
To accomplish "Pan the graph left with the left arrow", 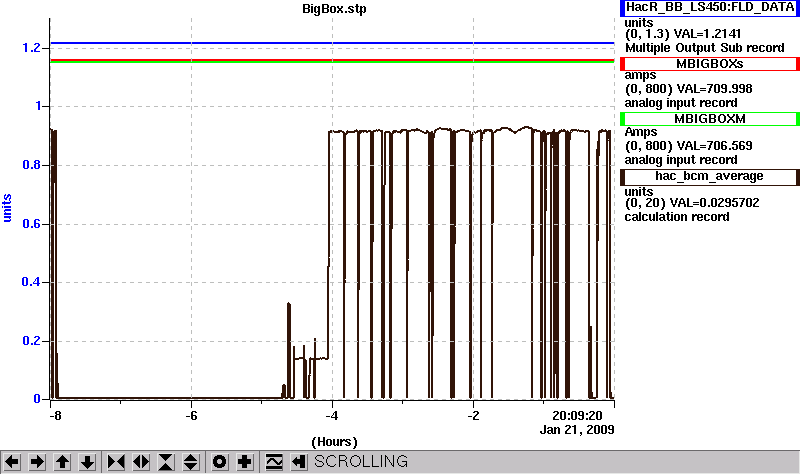I will pos(12,462).
